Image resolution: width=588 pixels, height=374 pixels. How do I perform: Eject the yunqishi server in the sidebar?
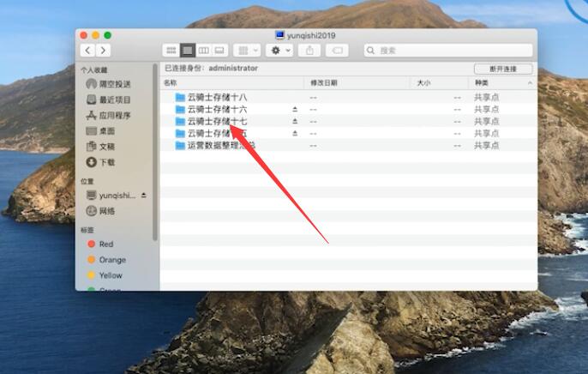[144, 196]
